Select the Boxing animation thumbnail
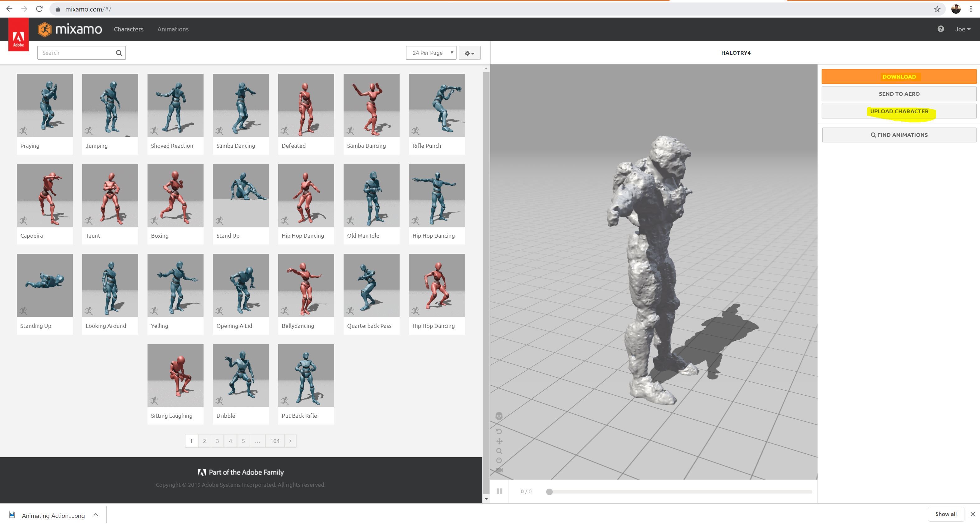 tap(176, 195)
